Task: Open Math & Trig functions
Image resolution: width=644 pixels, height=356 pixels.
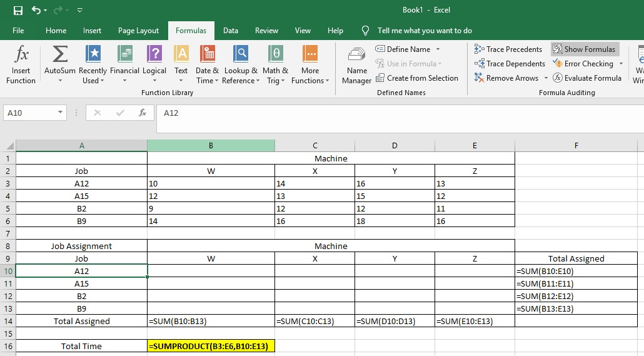Action: [x=275, y=65]
